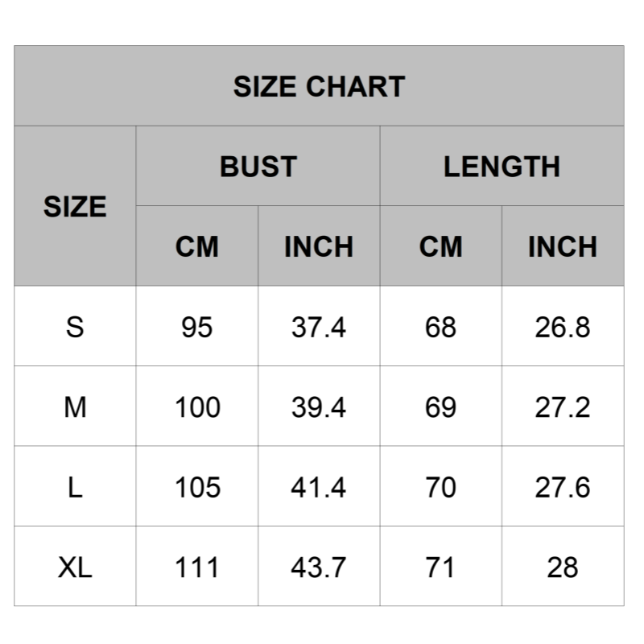Select the 28 length inch cell
Image resolution: width=644 pixels, height=644 pixels.
(x=563, y=568)
